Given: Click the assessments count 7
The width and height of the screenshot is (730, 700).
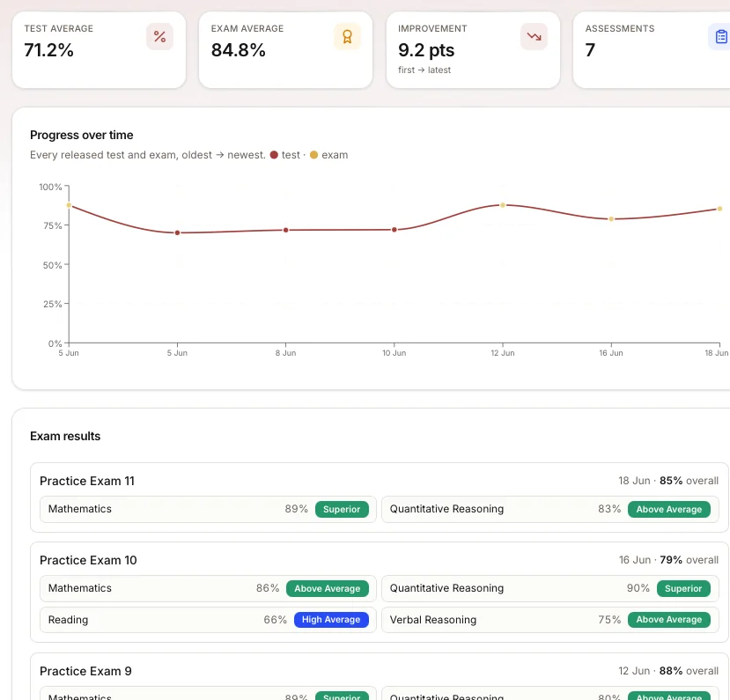Looking at the screenshot, I should click(x=590, y=50).
